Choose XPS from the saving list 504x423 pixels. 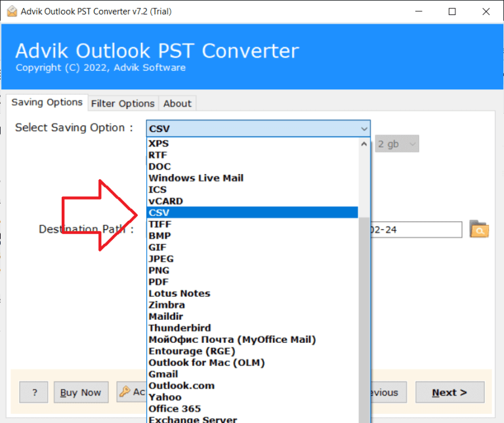tap(252, 143)
